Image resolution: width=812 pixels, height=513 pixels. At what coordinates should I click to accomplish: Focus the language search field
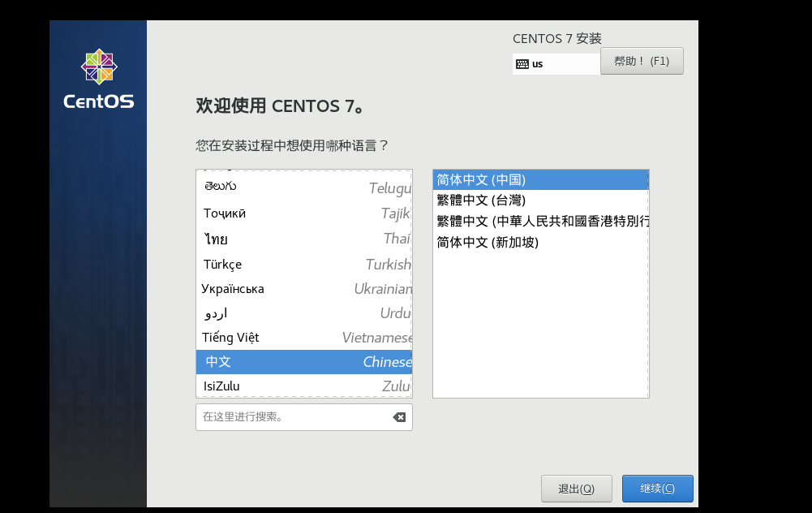pos(304,417)
